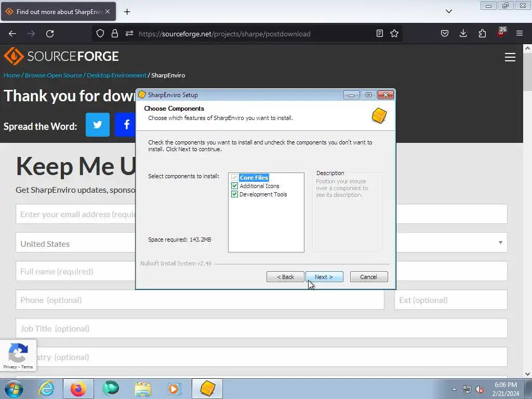
Task: Click the Core Files checkbox
Action: tap(234, 178)
